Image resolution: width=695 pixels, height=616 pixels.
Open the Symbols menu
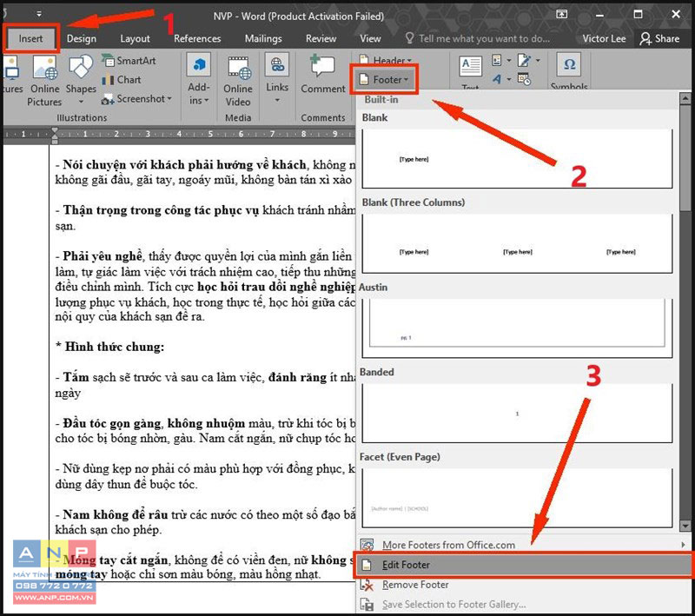point(569,72)
